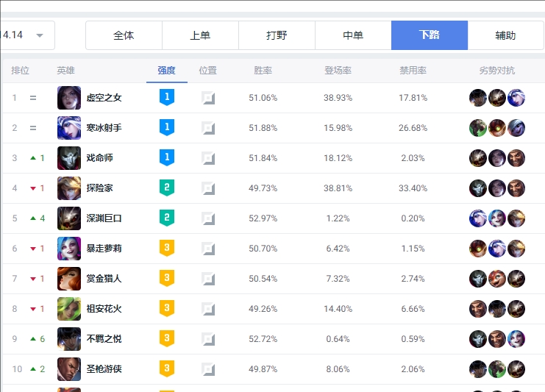Click last counter champion icon in 不羁之悦 row
The image size is (545, 392).
[516, 339]
